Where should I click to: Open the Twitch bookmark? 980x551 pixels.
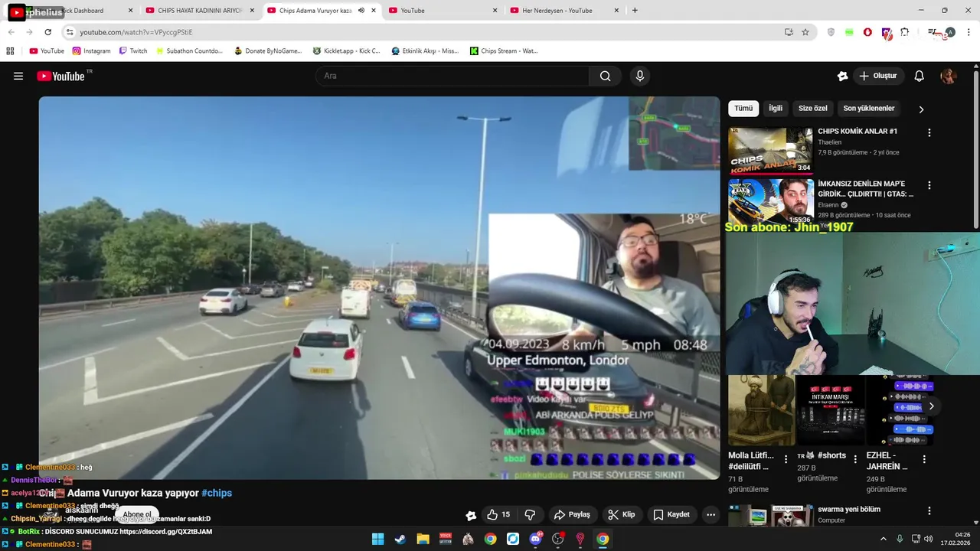[x=133, y=51]
